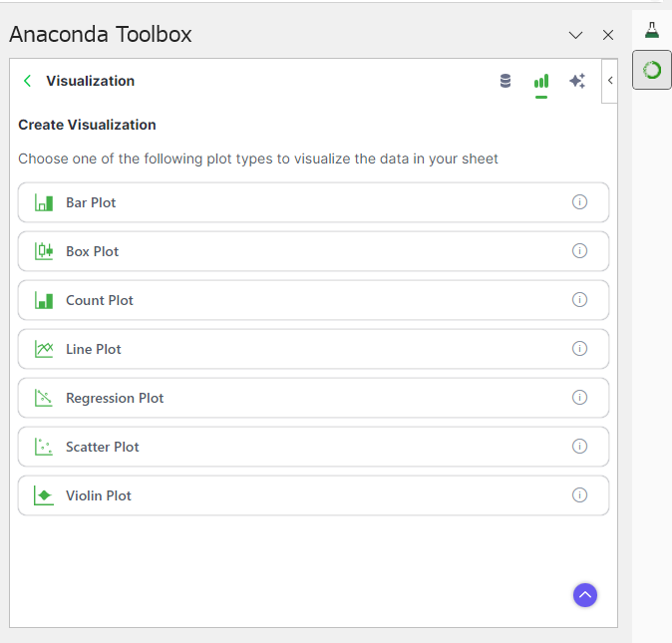
Task: Click the Violin Plot diamond icon
Action: pos(44,495)
